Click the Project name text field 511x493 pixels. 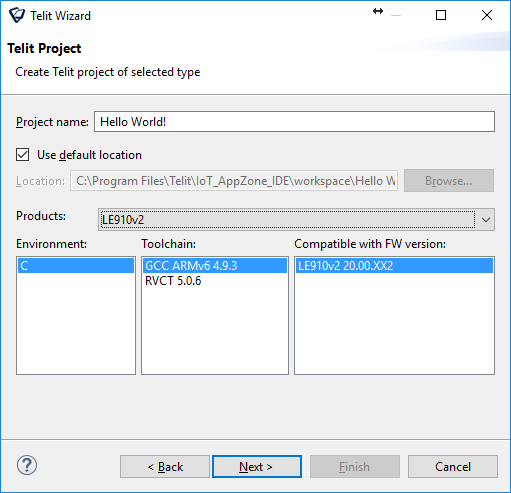pyautogui.click(x=294, y=122)
